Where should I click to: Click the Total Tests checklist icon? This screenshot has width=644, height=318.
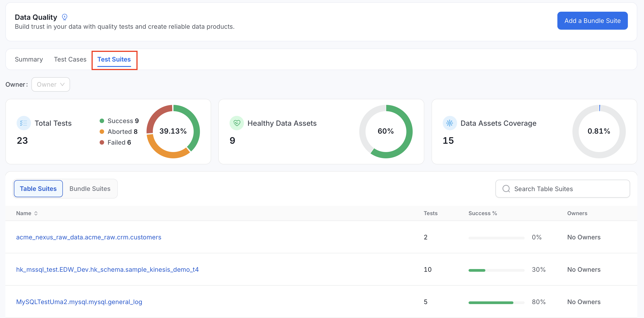(x=24, y=123)
